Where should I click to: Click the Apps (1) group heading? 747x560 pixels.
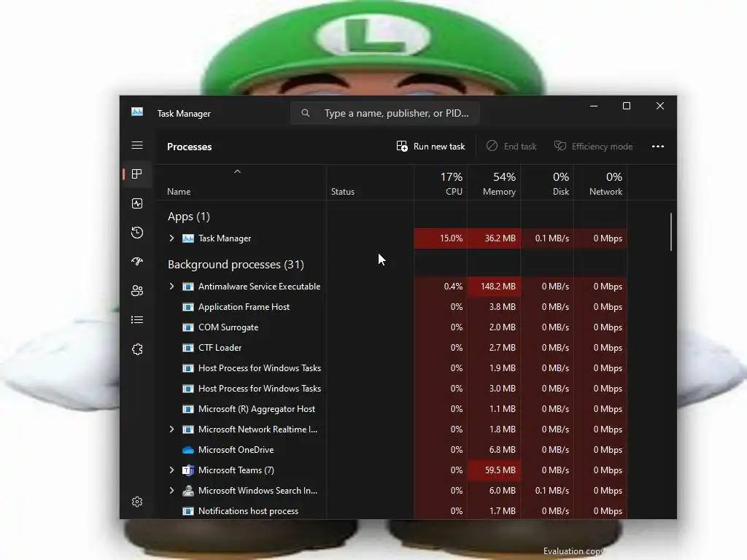tap(189, 217)
